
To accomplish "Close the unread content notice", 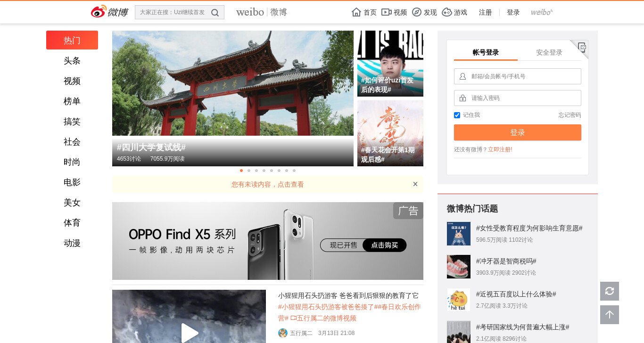I will [415, 184].
